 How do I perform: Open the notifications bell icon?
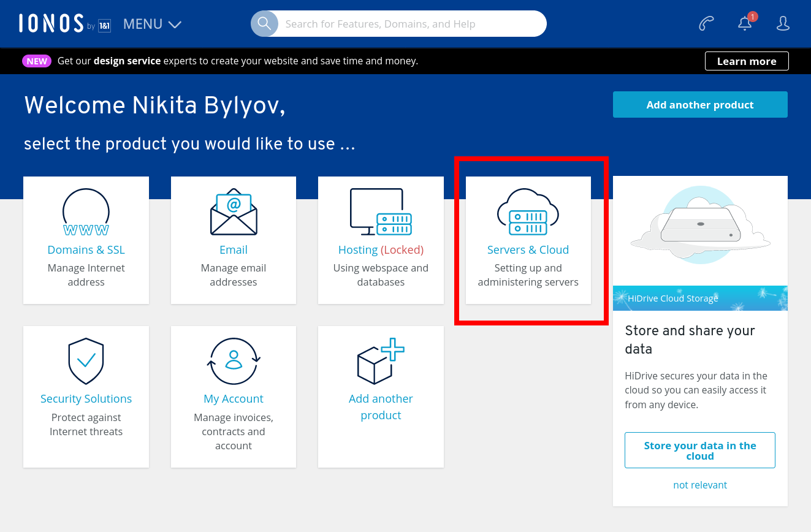(745, 23)
